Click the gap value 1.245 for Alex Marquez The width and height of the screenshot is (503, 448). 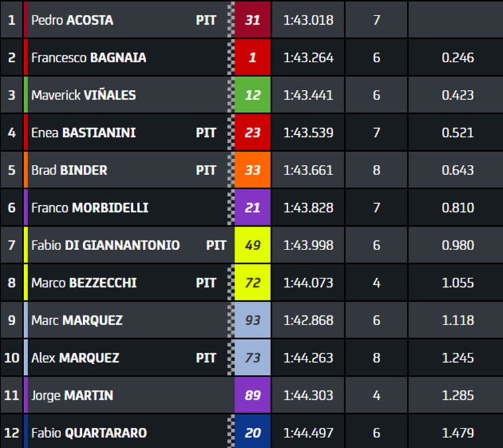[x=458, y=357]
